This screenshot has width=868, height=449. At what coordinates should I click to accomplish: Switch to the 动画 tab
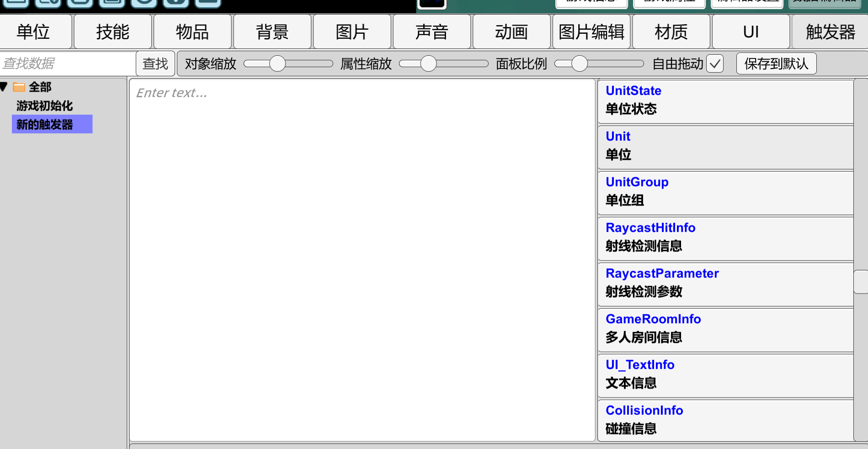(x=511, y=32)
